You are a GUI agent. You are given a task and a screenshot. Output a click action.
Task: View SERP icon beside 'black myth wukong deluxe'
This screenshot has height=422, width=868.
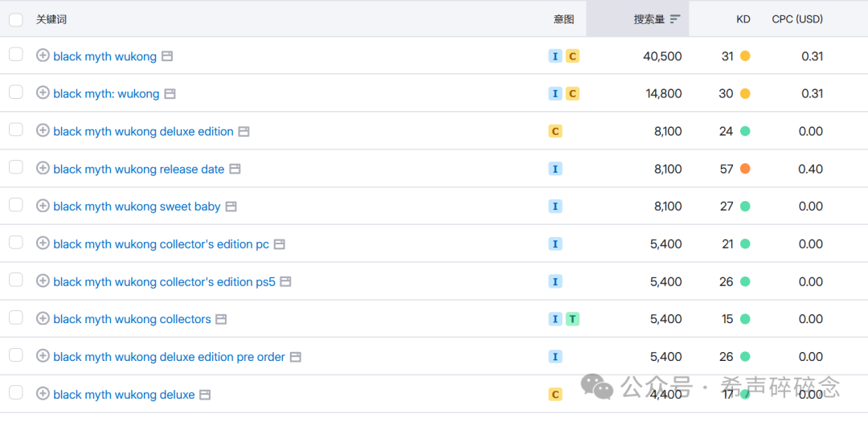(x=205, y=395)
